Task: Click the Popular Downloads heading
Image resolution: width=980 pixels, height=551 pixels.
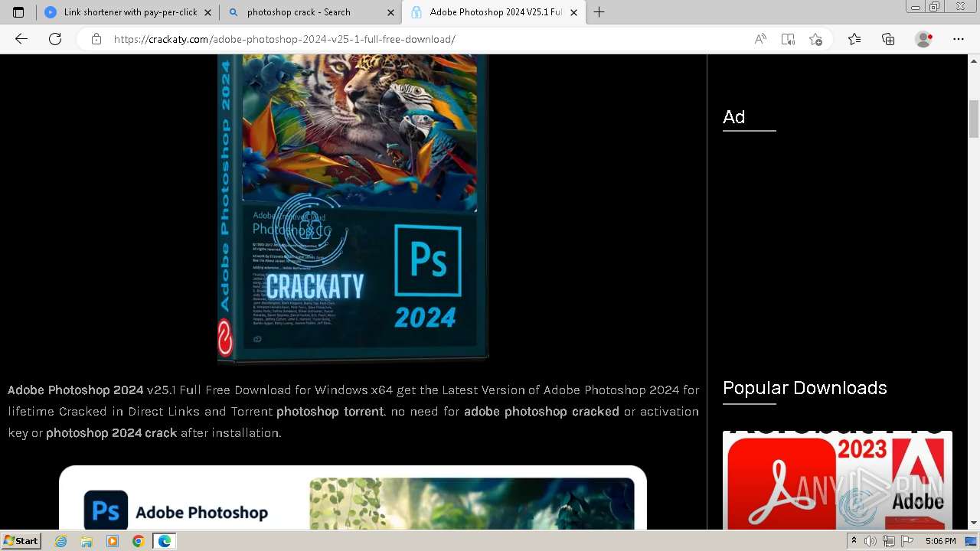Action: (805, 388)
